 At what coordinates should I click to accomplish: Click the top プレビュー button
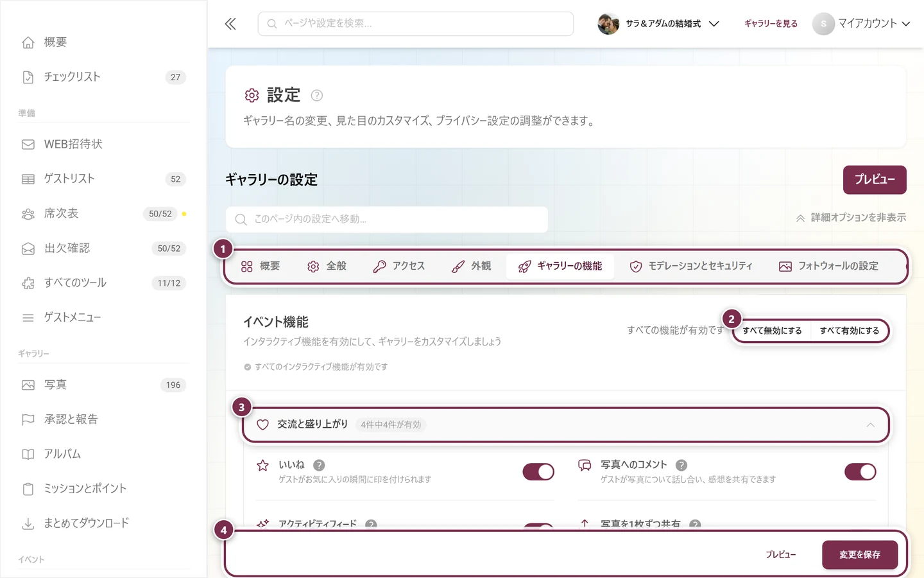tap(875, 180)
